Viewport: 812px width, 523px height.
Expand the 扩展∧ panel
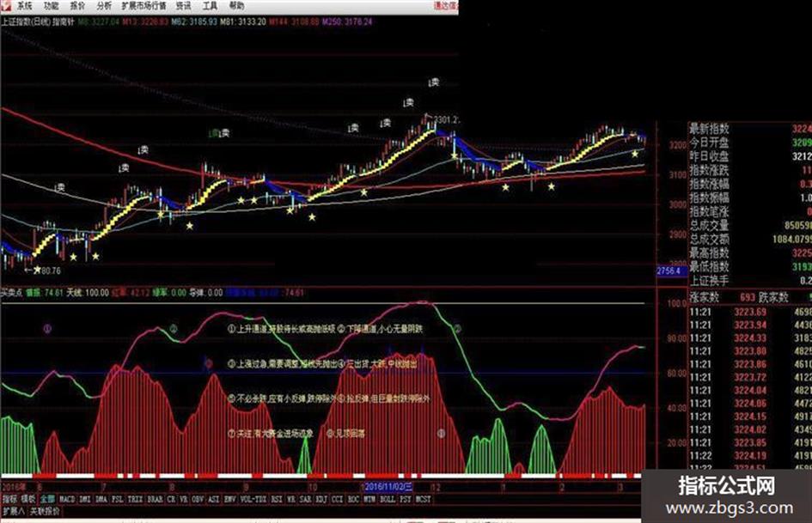(13, 512)
